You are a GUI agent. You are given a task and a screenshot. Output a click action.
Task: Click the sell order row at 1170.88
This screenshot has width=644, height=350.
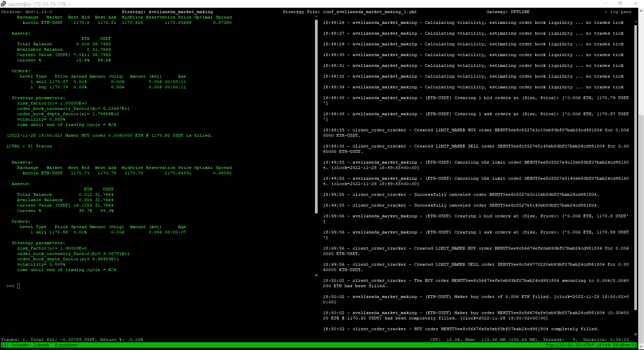pos(108,232)
